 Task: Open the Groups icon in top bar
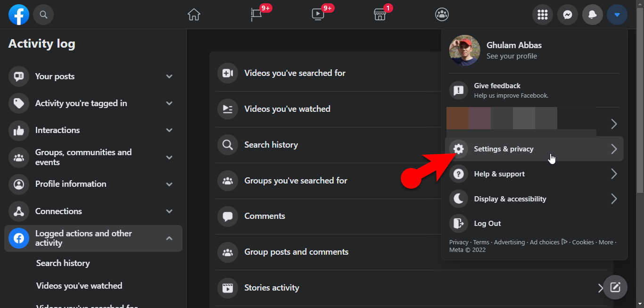coord(442,15)
